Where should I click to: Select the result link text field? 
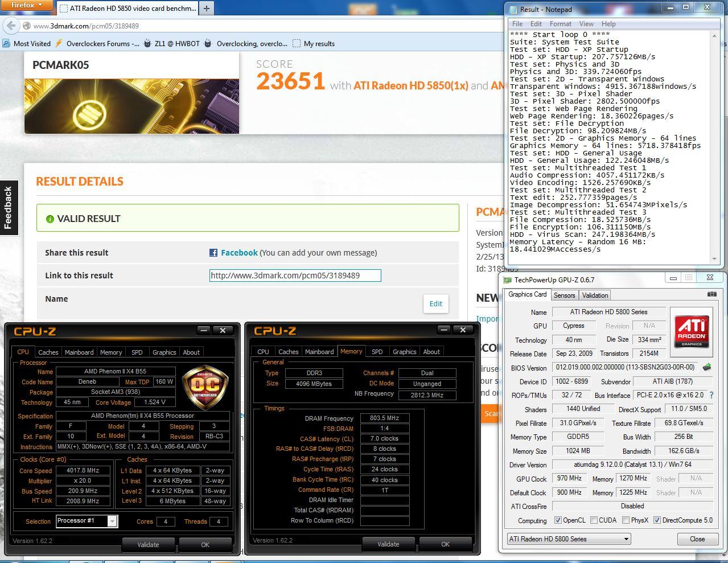pos(295,276)
